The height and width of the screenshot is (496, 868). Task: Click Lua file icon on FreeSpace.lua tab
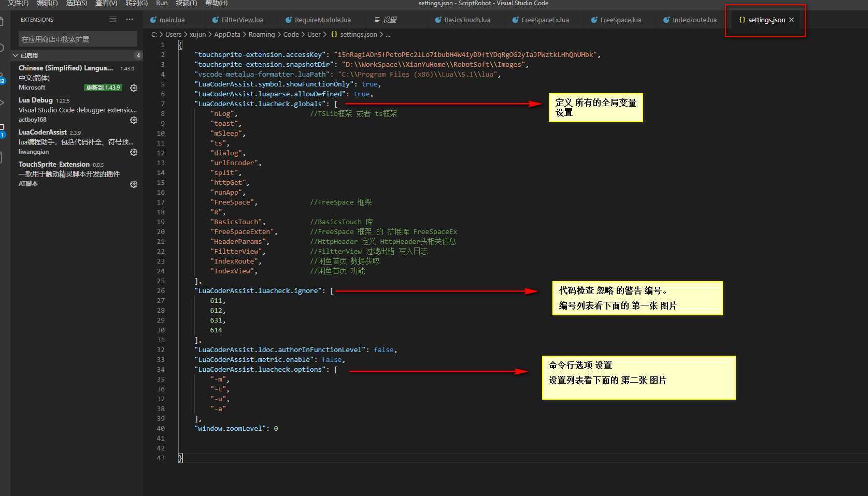point(594,20)
